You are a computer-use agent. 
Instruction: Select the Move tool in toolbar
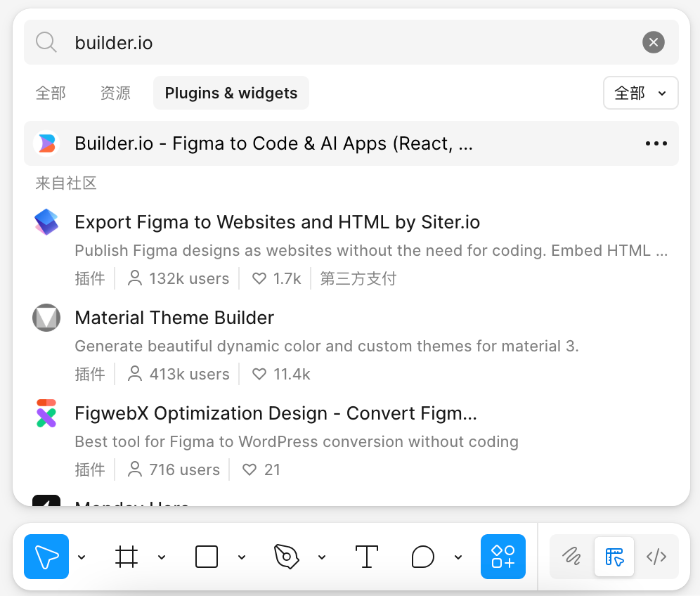click(x=46, y=556)
